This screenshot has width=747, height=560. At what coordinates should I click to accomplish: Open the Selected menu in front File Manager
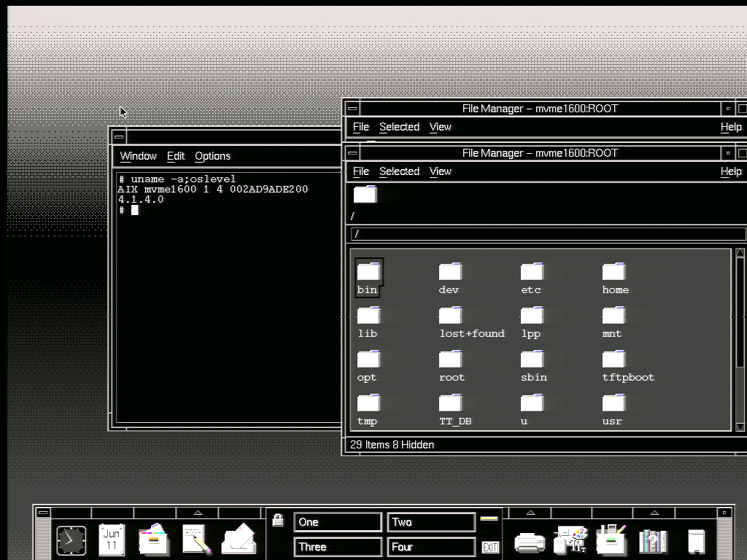click(x=399, y=171)
